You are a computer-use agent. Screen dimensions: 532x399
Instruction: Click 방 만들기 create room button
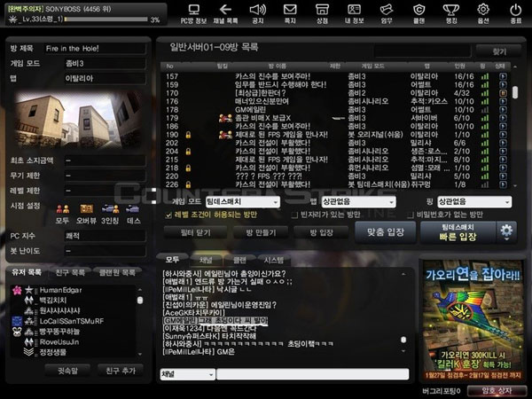pyautogui.click(x=261, y=232)
